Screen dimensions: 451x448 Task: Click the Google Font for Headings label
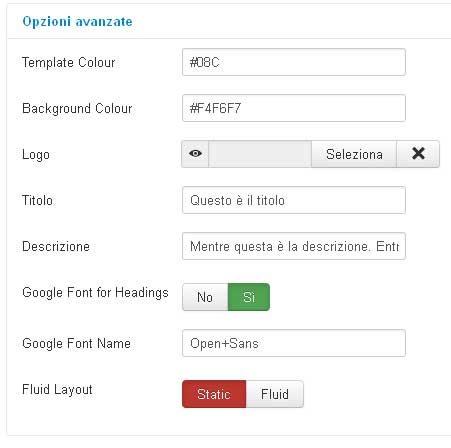pyautogui.click(x=95, y=293)
